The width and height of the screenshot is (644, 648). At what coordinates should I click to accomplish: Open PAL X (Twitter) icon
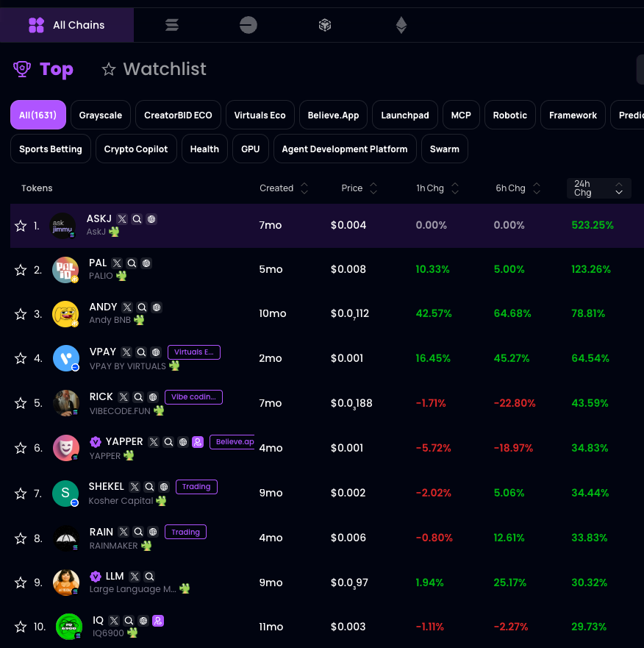(117, 263)
